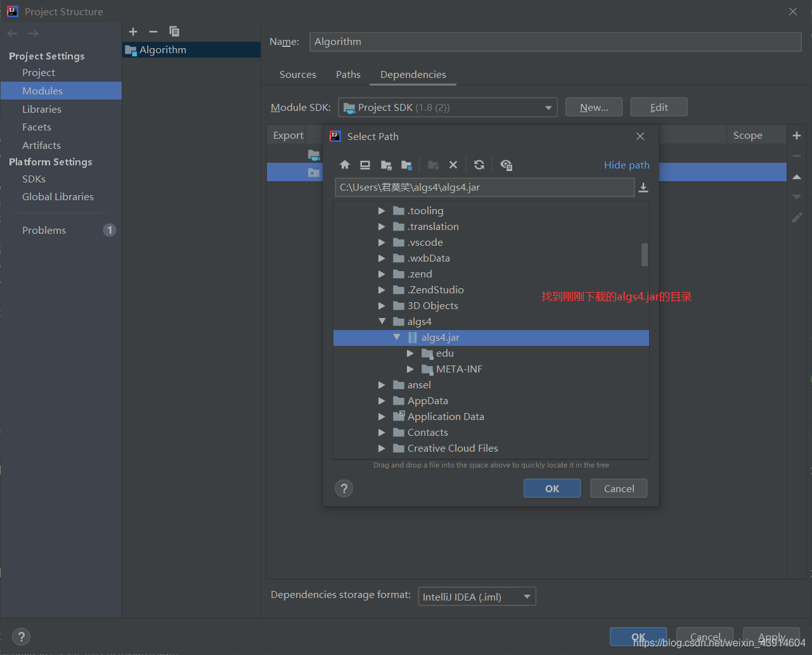Screen dimensions: 812x655
Task: Click the file tree vertical scrollbar
Action: pyautogui.click(x=645, y=255)
